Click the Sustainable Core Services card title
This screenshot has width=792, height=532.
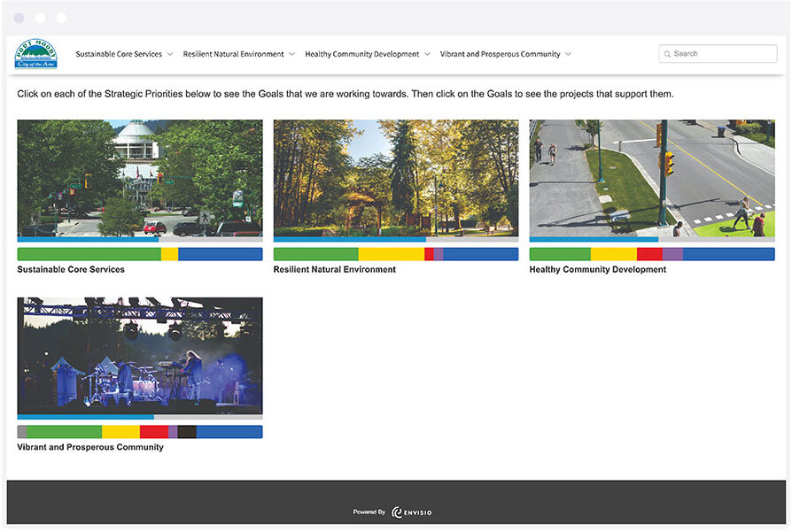(71, 269)
